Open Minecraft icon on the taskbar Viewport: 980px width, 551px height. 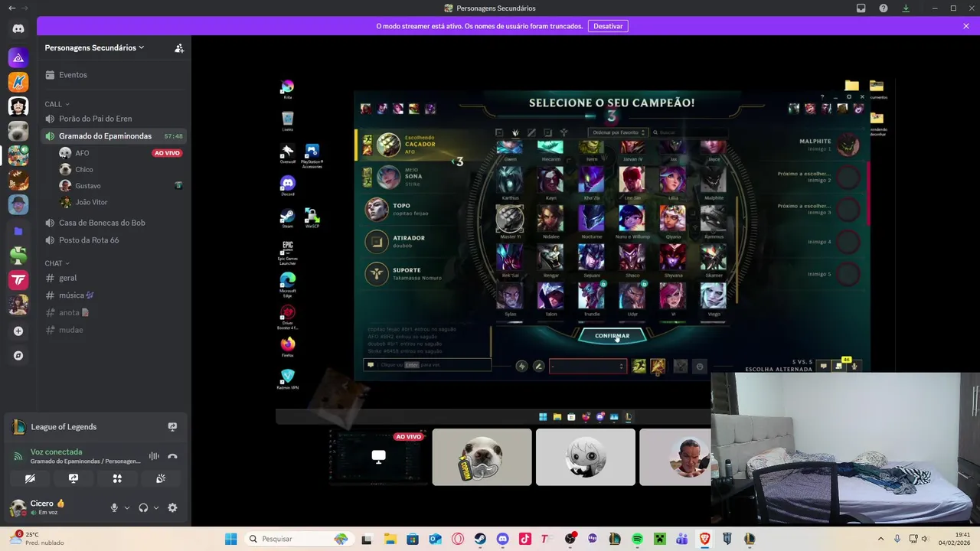(x=660, y=539)
